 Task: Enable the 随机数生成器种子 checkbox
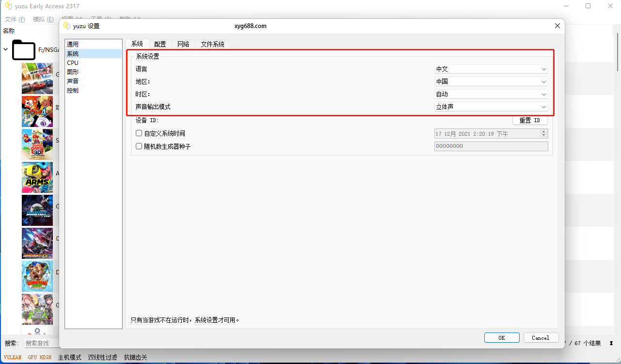pyautogui.click(x=139, y=146)
